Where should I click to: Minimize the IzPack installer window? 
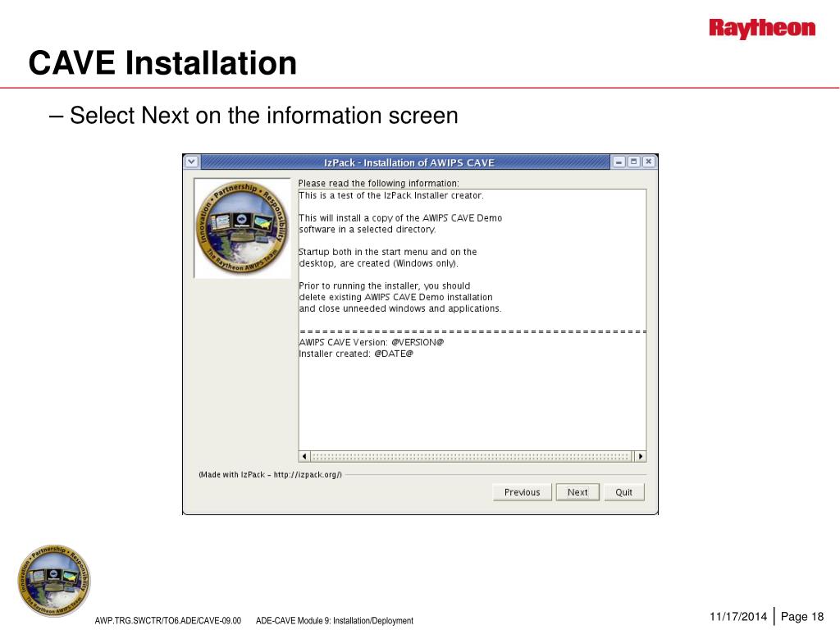[x=619, y=162]
